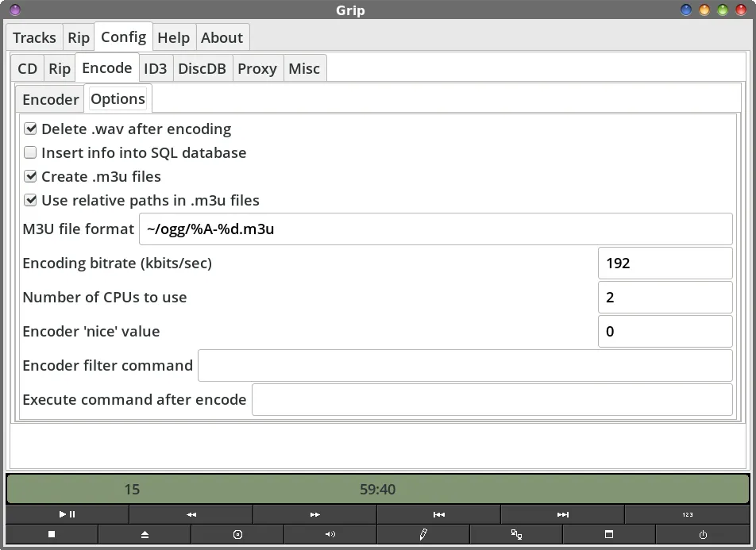Toggle the volume speaker icon
The image size is (756, 550).
330,534
